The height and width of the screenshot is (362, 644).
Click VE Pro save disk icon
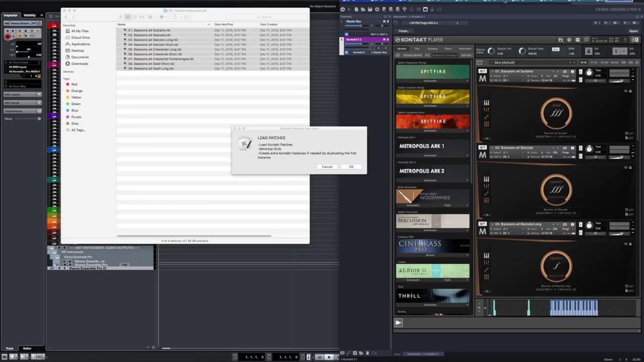[370, 9]
